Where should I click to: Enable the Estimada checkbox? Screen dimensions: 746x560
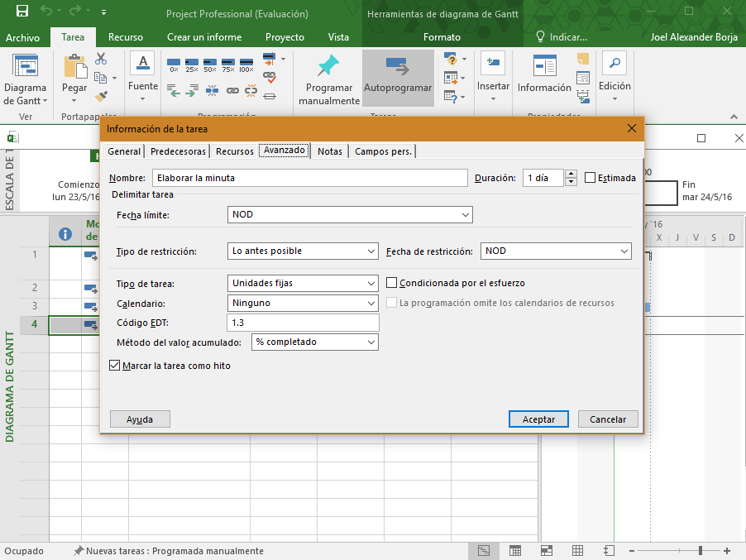(x=590, y=178)
